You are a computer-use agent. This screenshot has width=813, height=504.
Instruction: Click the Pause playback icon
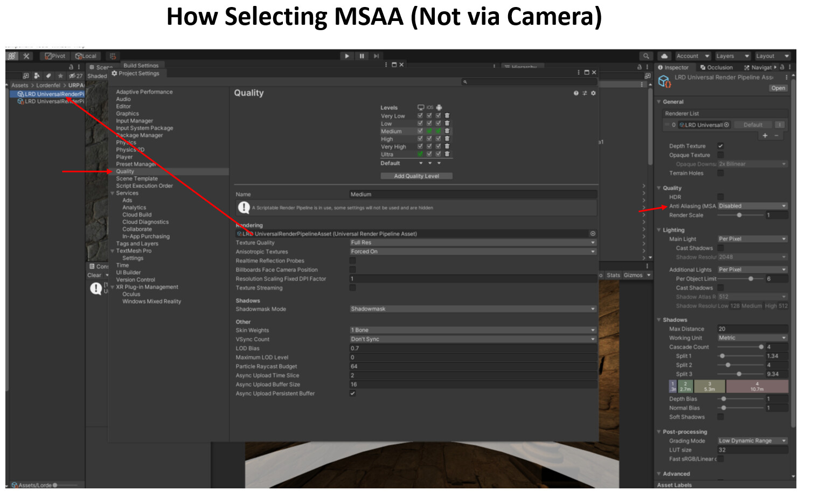(361, 55)
